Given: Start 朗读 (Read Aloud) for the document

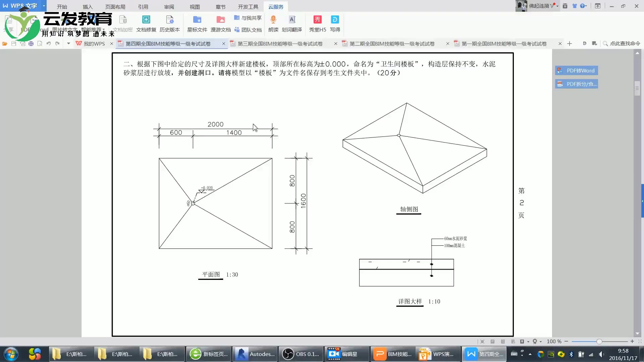Looking at the screenshot, I should pyautogui.click(x=273, y=23).
